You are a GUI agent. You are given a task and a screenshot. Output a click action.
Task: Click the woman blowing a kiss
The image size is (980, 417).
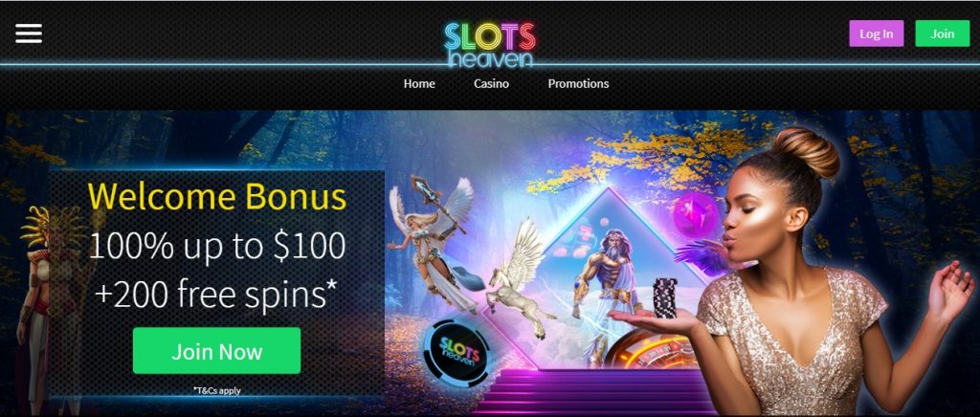[813, 274]
